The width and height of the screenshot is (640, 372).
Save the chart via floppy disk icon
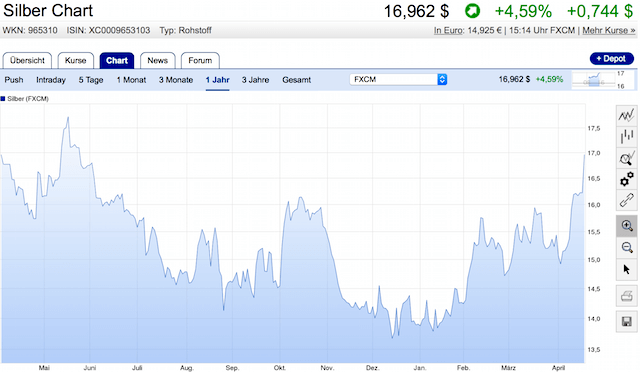pos(626,321)
